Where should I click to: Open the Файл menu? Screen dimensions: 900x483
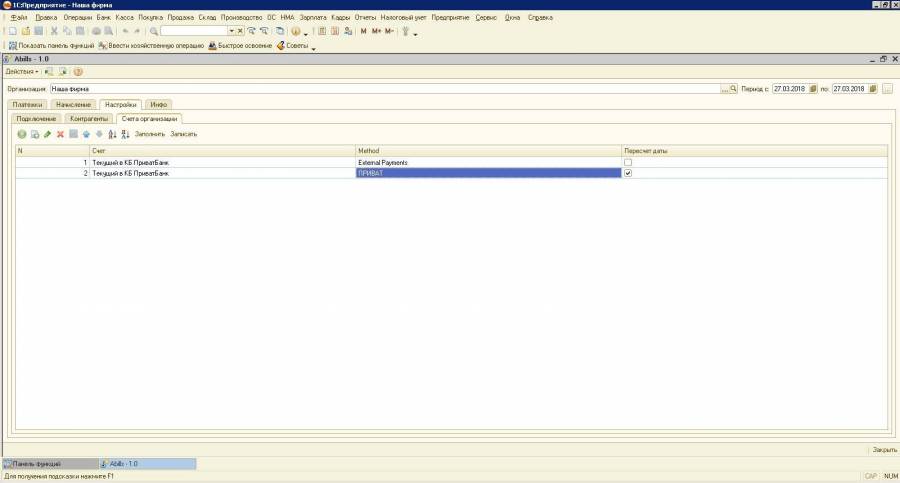(18, 18)
